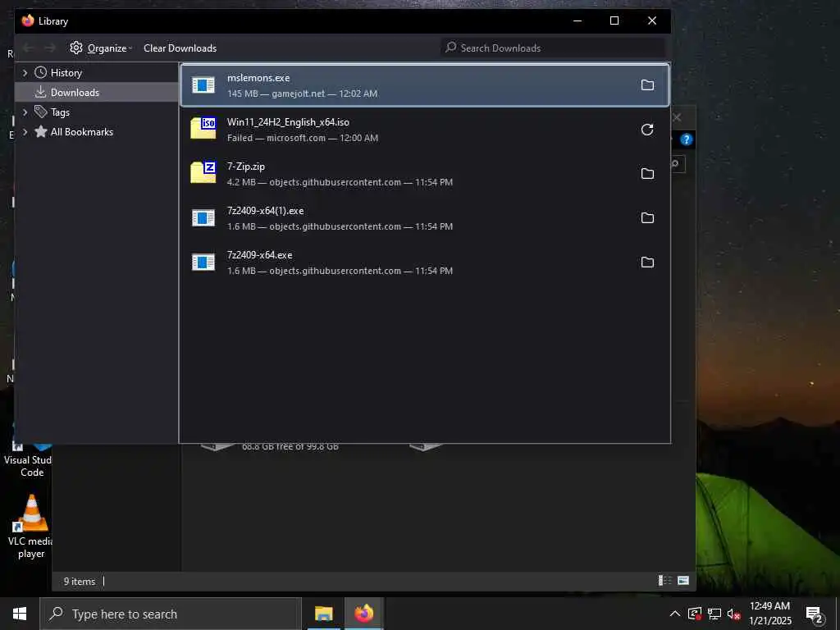Open File Explorer help question-mark icon

687,139
